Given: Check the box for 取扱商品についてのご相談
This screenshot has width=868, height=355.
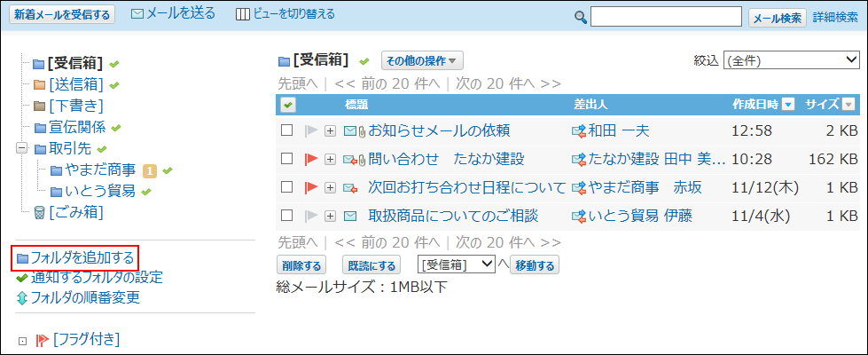Looking at the screenshot, I should [286, 216].
